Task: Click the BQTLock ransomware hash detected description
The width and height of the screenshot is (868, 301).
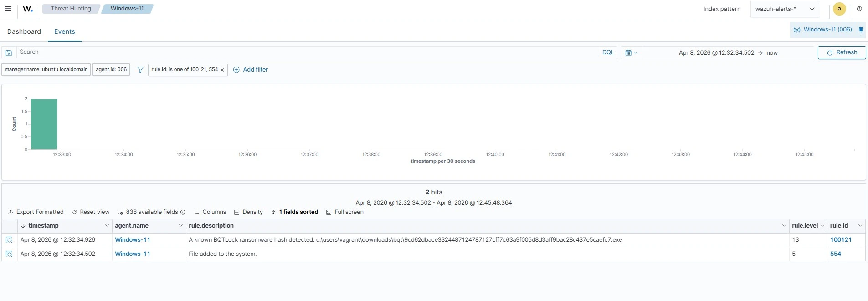Action: point(405,240)
